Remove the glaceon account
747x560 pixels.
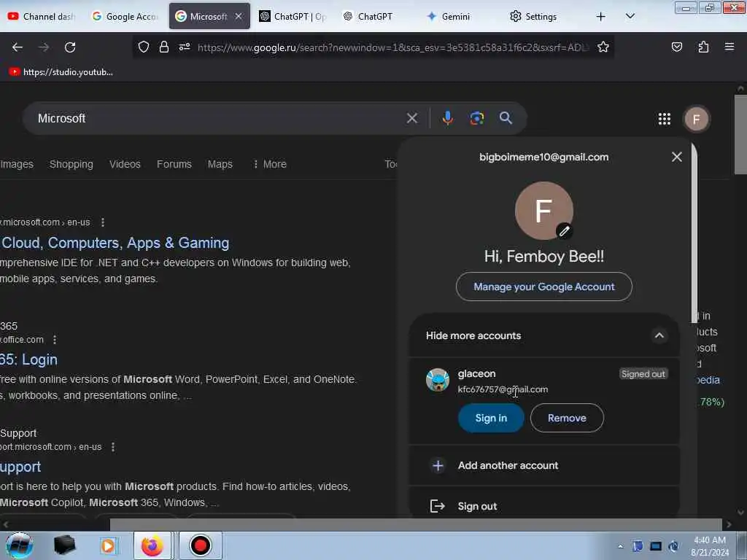pos(567,418)
